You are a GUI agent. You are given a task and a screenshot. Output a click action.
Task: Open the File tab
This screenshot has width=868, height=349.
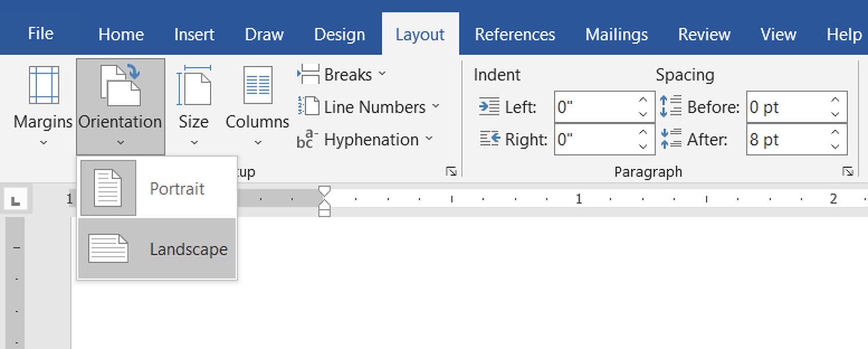tap(41, 34)
